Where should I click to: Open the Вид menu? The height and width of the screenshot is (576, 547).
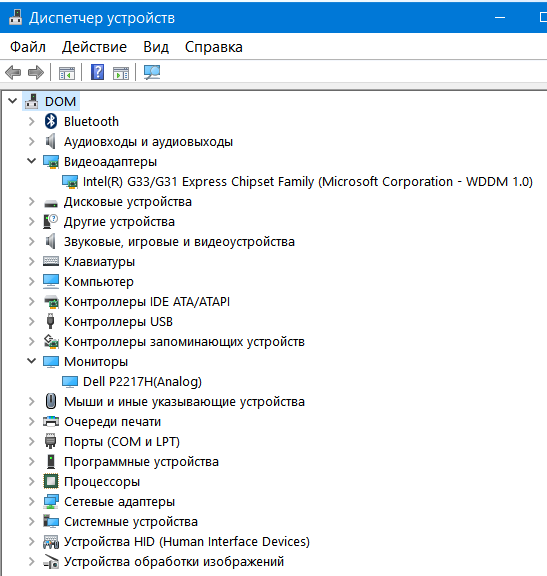coord(156,47)
